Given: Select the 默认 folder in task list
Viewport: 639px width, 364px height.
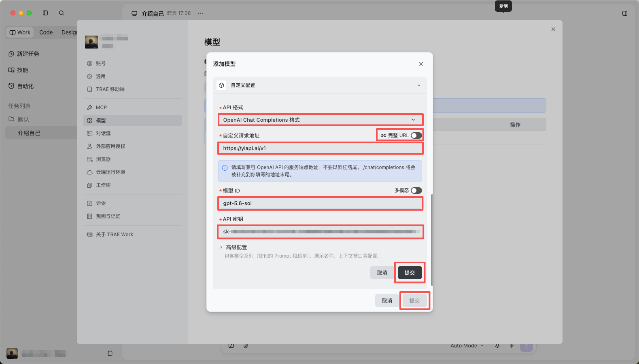Looking at the screenshot, I should [x=19, y=119].
